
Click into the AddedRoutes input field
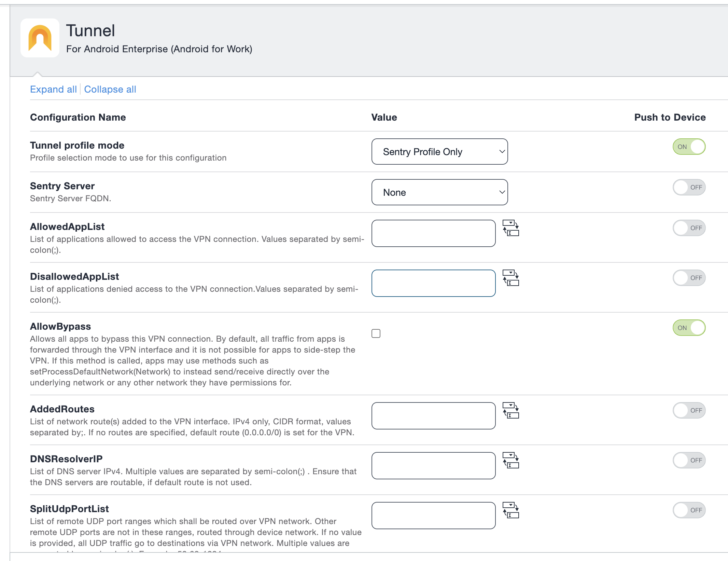[433, 415]
